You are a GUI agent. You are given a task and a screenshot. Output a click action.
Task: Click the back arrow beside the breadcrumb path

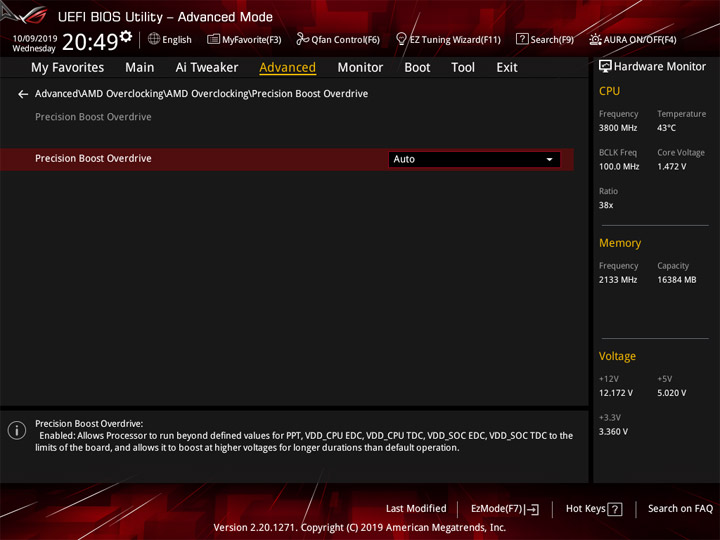(x=23, y=94)
